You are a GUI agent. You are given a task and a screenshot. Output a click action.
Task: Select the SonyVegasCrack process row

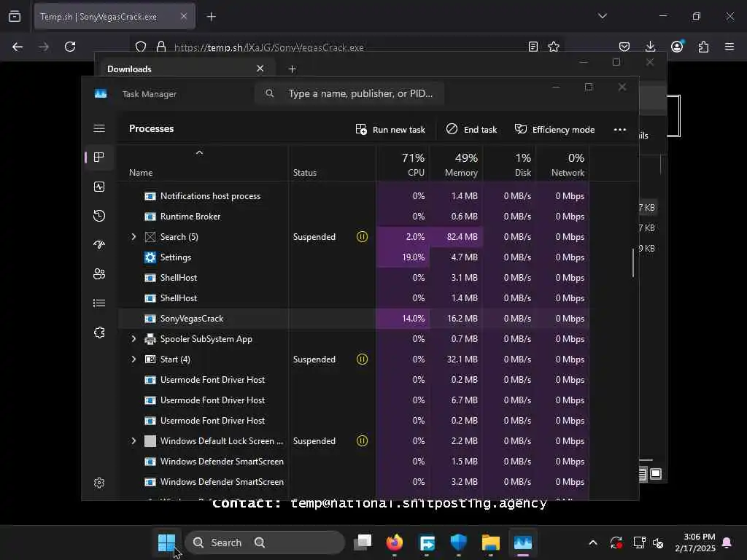354,319
